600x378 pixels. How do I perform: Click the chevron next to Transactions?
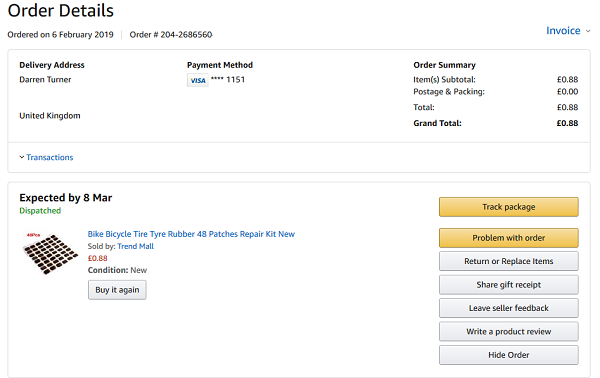click(x=22, y=157)
